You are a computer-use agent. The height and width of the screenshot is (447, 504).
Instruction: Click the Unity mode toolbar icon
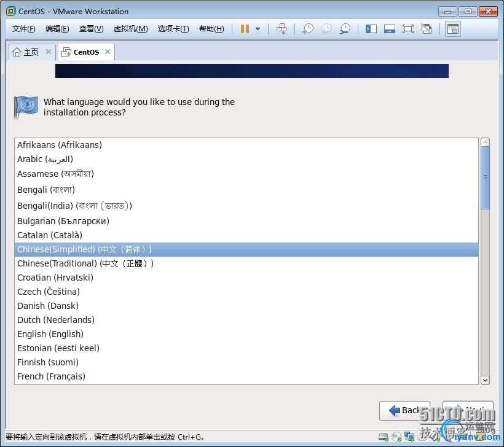(427, 29)
